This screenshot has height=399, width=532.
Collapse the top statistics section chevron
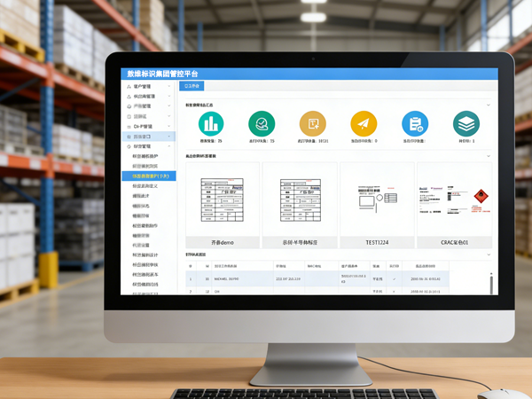pos(489,105)
